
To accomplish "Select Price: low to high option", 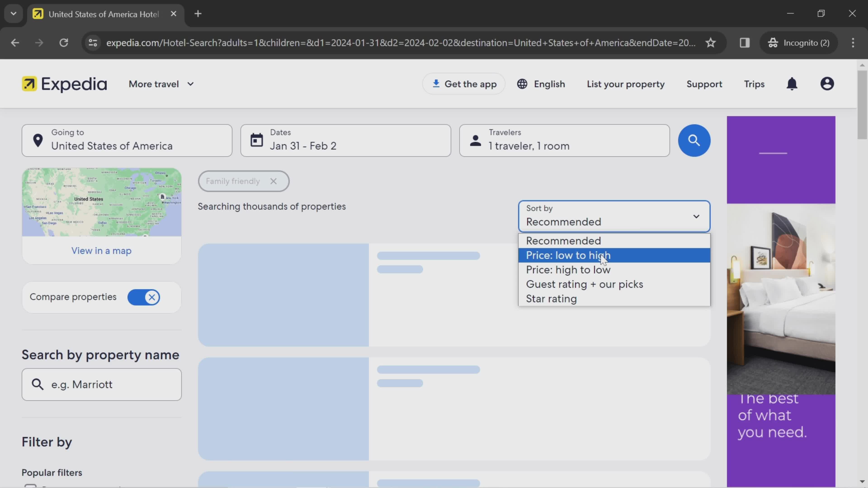I will point(614,255).
